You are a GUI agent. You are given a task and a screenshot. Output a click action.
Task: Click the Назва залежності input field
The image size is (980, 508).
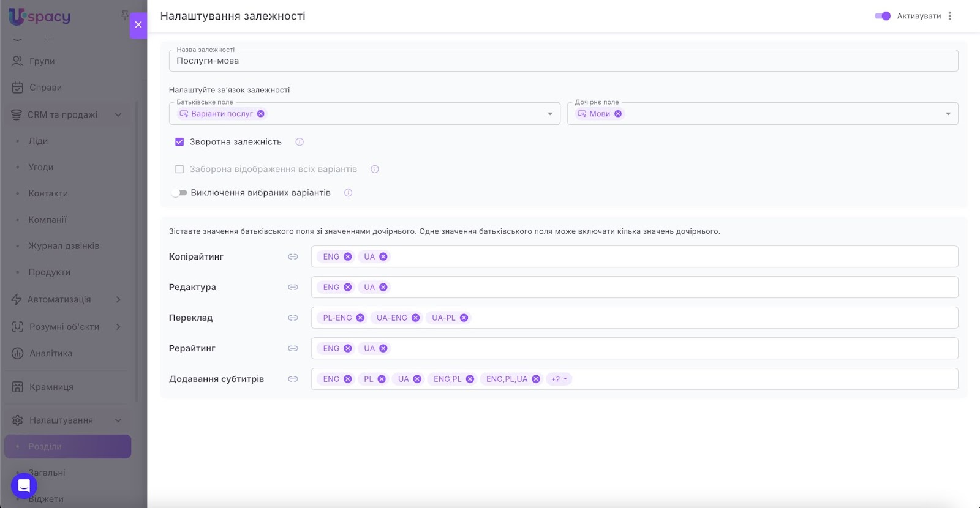click(x=563, y=61)
